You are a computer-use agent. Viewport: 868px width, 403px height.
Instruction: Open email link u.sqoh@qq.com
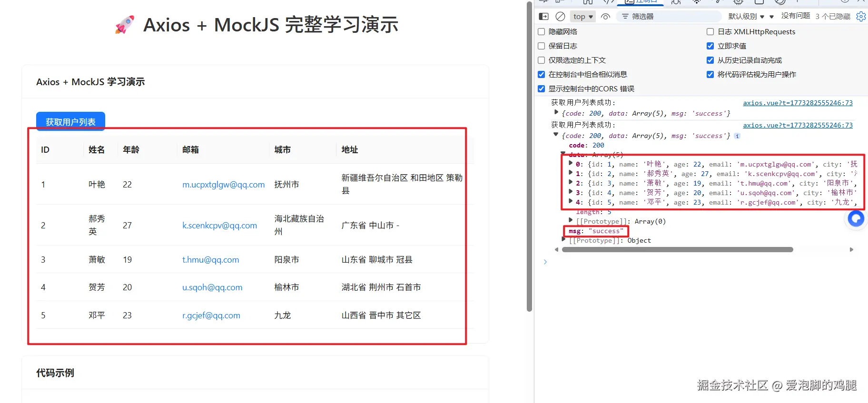(212, 287)
